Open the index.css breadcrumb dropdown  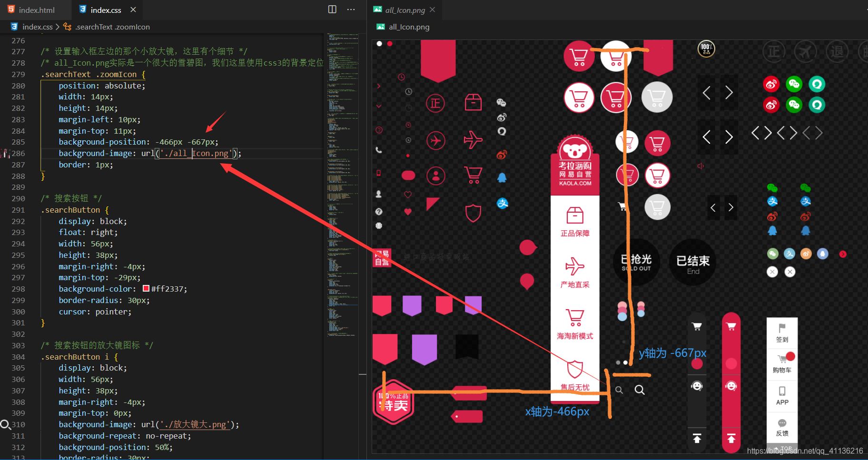[38, 27]
